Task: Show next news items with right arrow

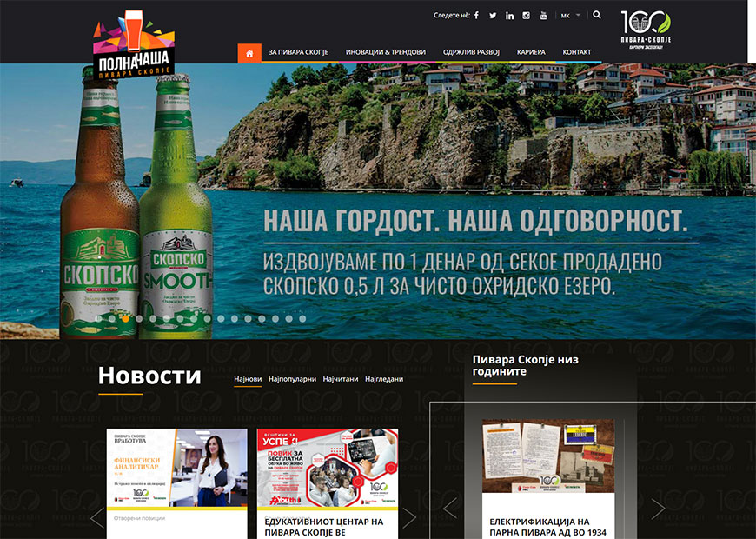Action: (409, 518)
